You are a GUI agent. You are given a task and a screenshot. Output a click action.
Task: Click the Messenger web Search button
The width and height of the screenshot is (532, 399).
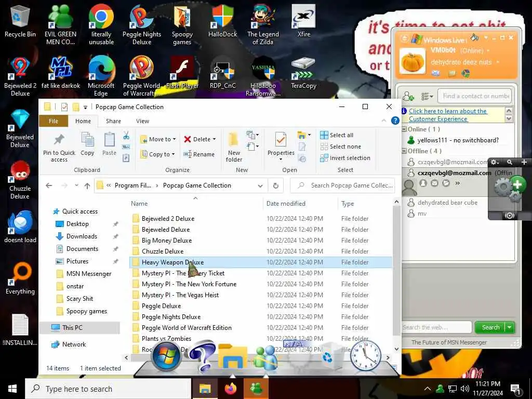490,327
